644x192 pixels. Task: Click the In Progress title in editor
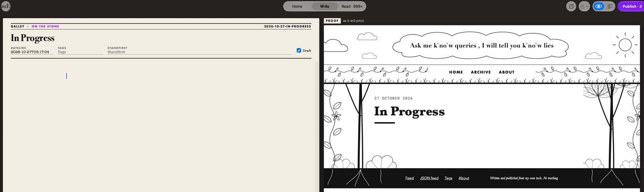coord(33,38)
